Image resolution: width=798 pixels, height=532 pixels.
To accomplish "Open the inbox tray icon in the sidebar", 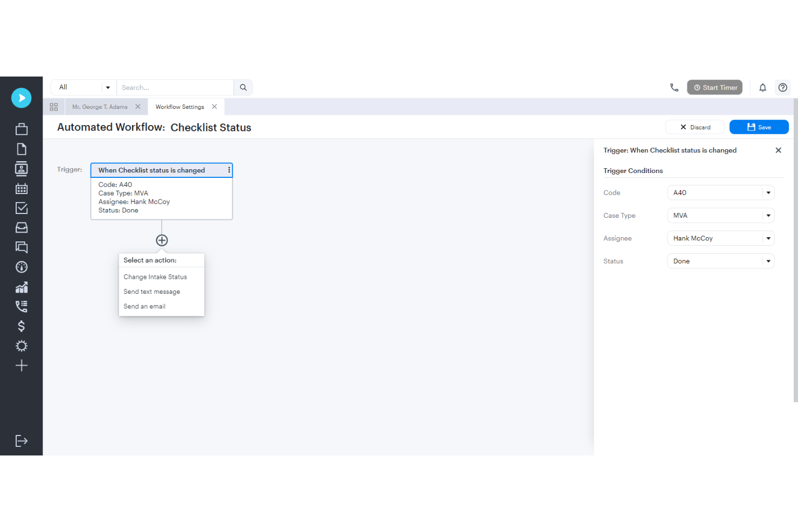I will [x=22, y=227].
